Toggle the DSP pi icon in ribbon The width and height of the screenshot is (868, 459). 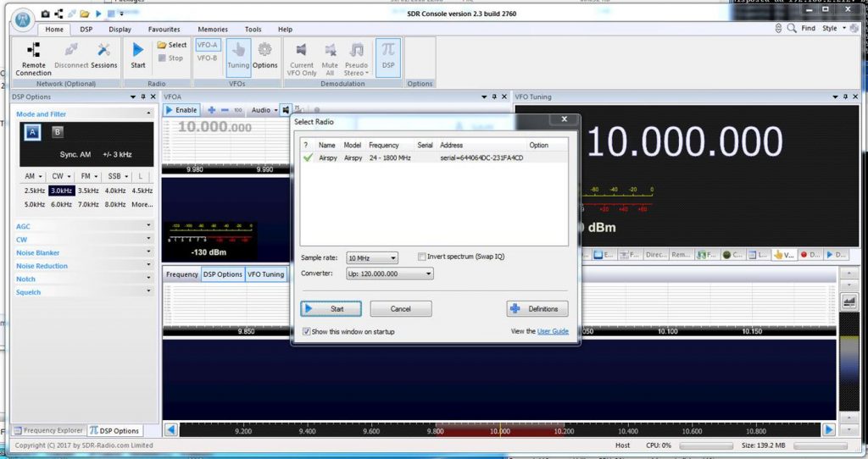[x=388, y=56]
